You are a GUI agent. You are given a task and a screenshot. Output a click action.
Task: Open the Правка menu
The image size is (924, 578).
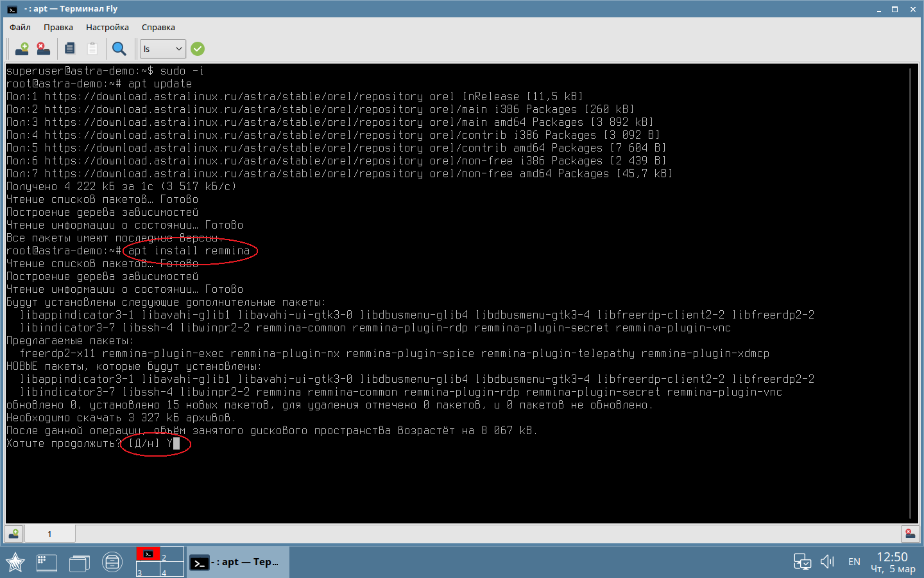coord(58,27)
